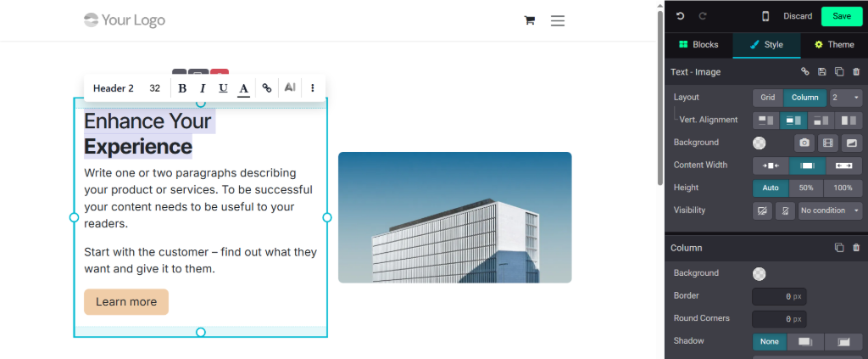
Task: Underline the selected heading text
Action: [x=223, y=88]
